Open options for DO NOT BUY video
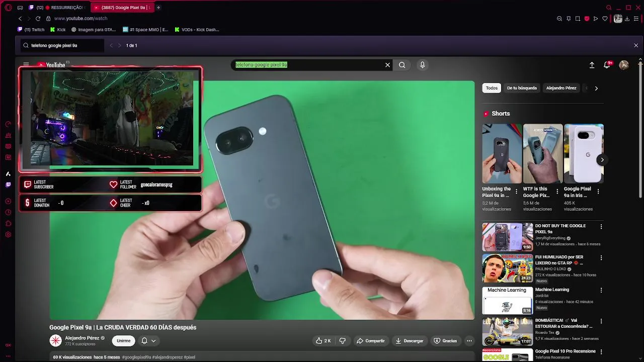The image size is (644, 362). point(601,227)
